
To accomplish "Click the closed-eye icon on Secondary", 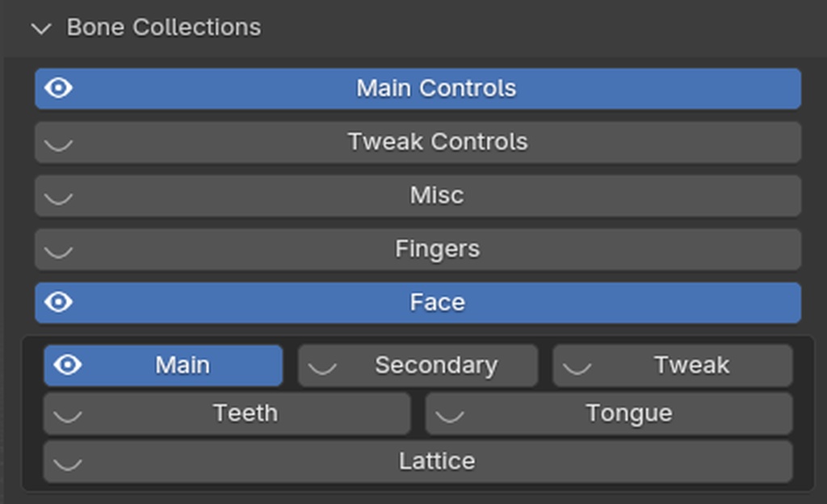I will click(x=322, y=367).
